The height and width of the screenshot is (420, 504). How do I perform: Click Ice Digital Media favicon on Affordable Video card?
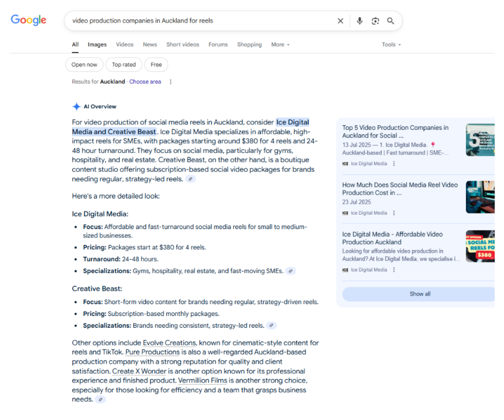pos(345,270)
